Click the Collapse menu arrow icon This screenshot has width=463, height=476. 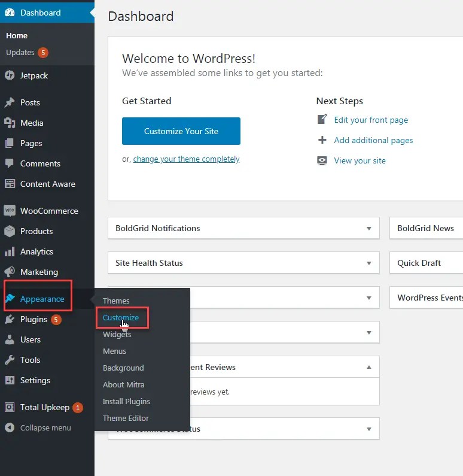click(10, 428)
